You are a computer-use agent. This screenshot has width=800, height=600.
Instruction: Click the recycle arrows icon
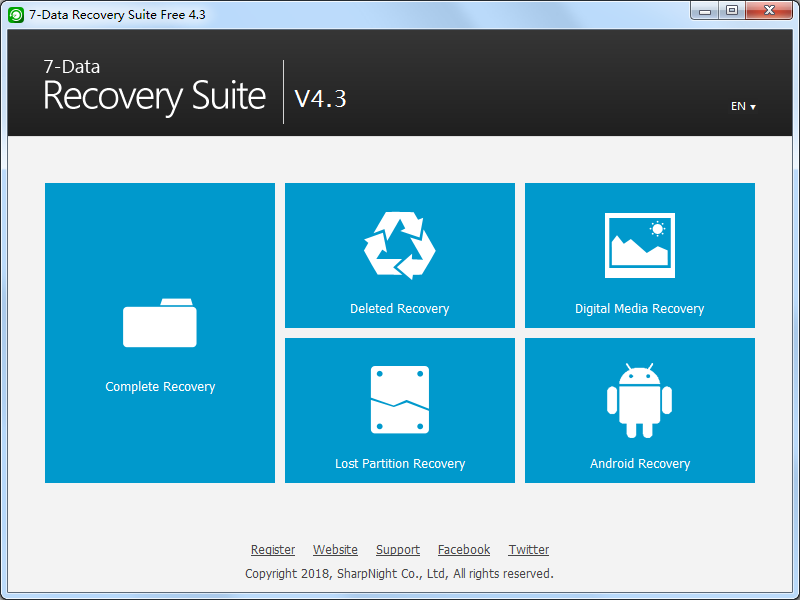400,245
